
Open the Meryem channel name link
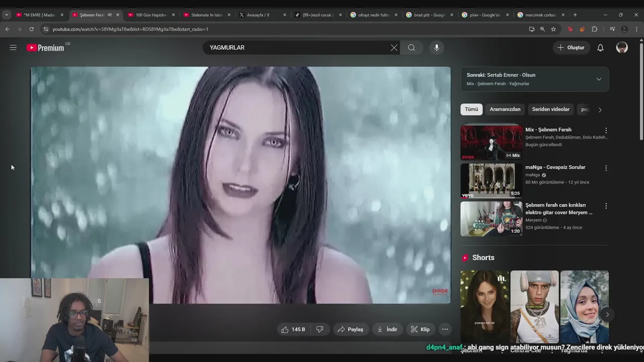pyautogui.click(x=533, y=220)
